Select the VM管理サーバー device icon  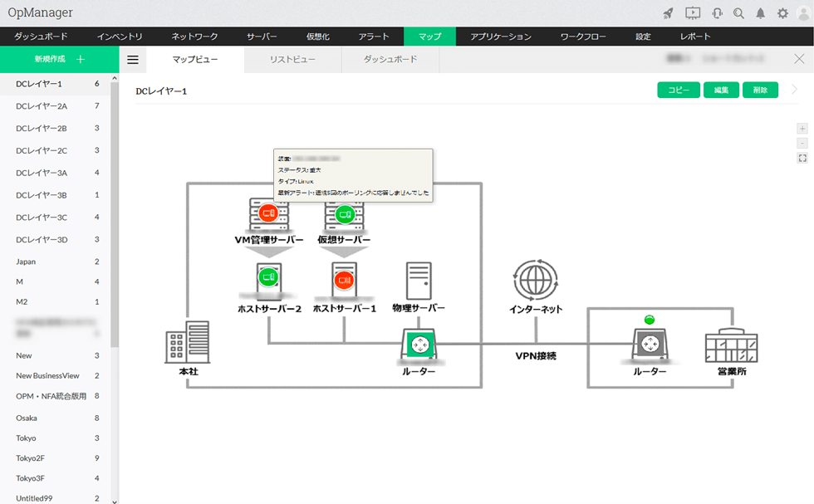[268, 213]
